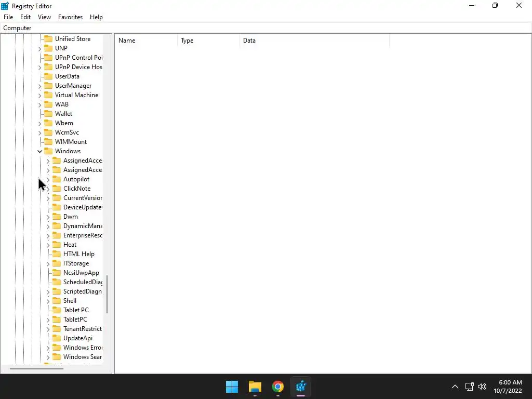
Task: Click the tree pane vertical scrollbar
Action: click(107, 294)
